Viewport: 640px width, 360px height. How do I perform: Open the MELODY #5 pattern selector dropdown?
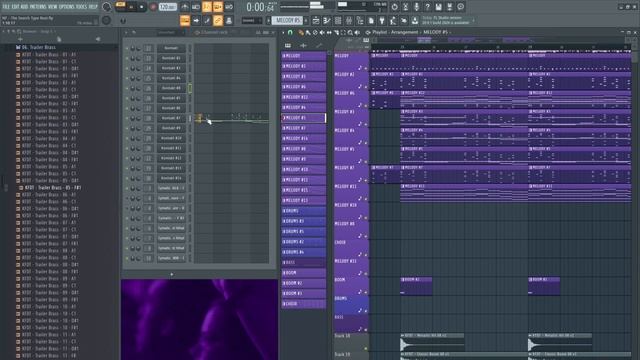click(x=287, y=20)
